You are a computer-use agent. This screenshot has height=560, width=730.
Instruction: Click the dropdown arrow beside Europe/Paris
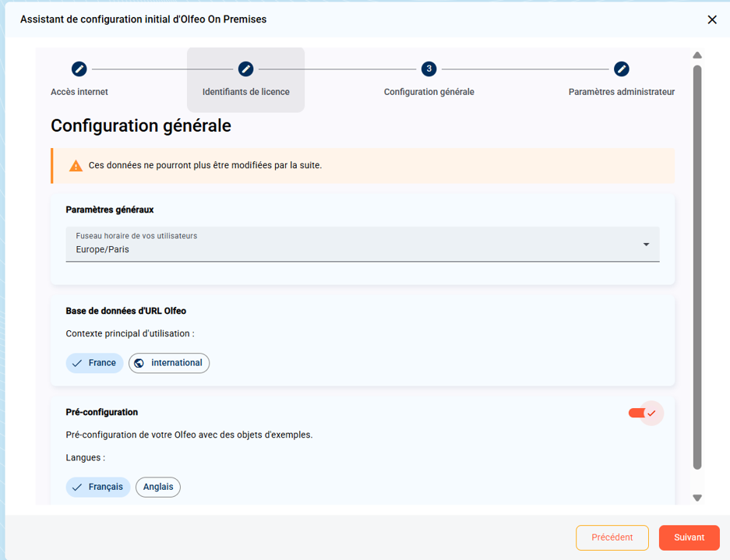click(646, 245)
